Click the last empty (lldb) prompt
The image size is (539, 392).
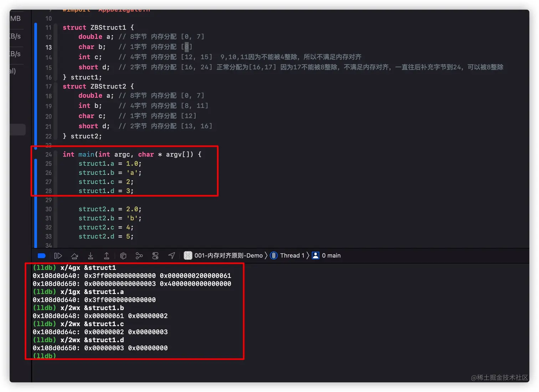pos(45,356)
